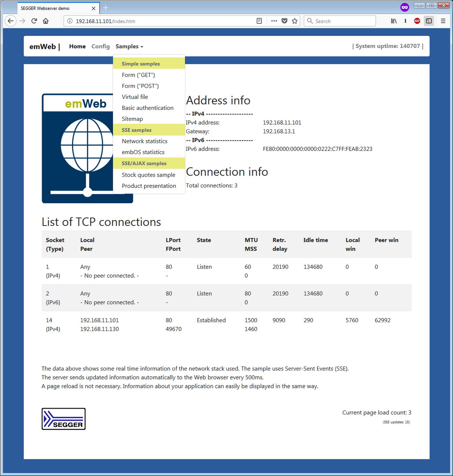Bookmark this page with the star icon
The image size is (453, 476).
coord(295,21)
